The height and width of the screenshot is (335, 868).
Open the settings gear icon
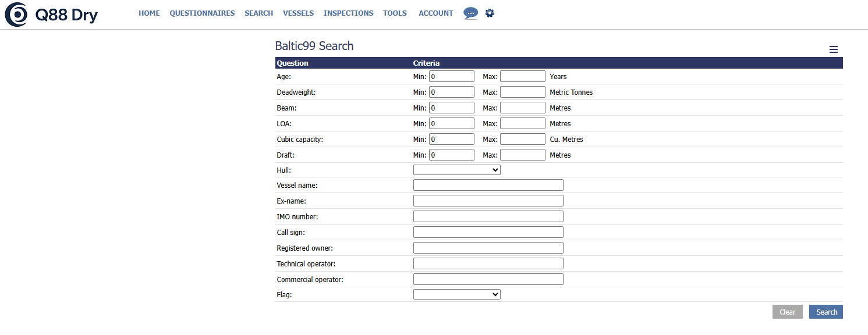click(x=490, y=13)
